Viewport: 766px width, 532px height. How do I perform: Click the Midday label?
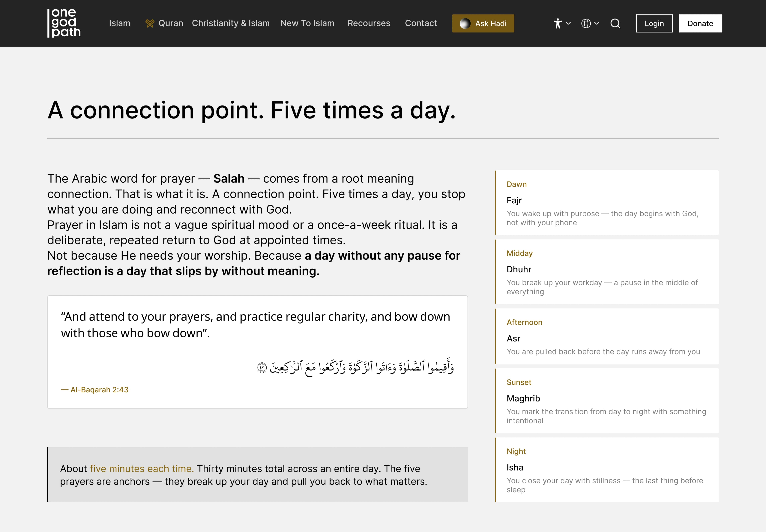tap(520, 253)
